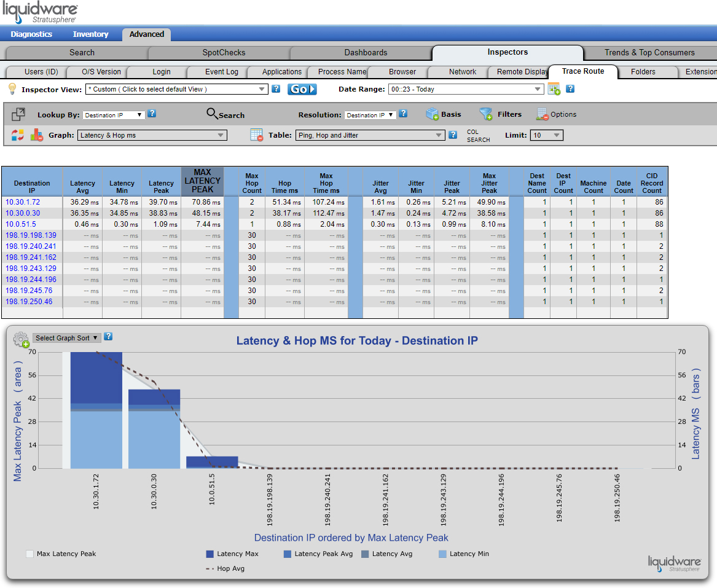Screen dimensions: 717x588
Task: Open destination IP link 198.19.250.46
Action: (29, 302)
